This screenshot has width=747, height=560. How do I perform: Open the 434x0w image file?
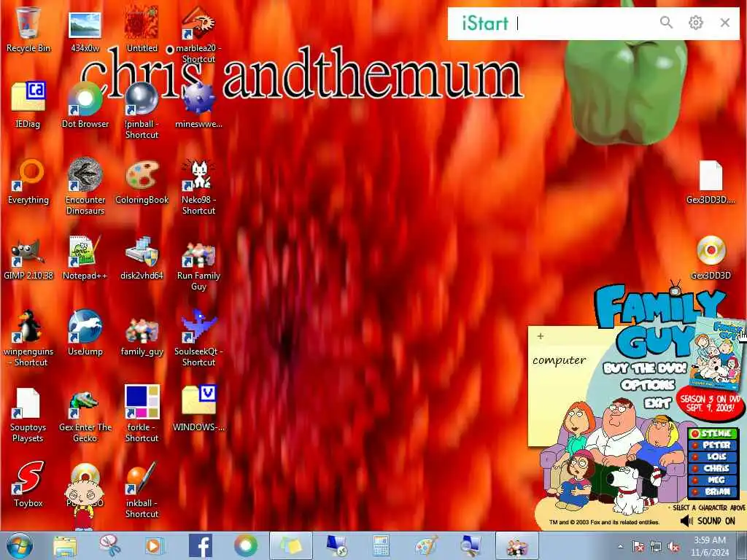pyautogui.click(x=85, y=29)
